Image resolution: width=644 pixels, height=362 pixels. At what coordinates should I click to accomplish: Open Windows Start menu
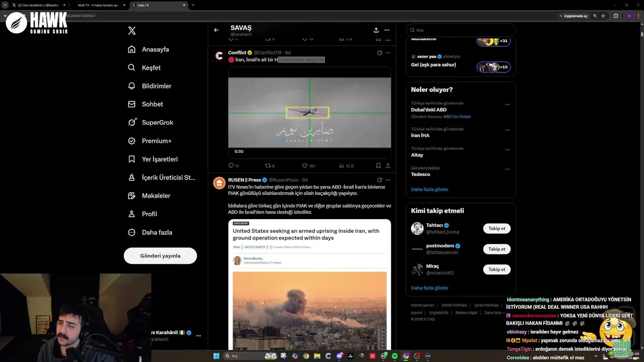[x=216, y=356]
